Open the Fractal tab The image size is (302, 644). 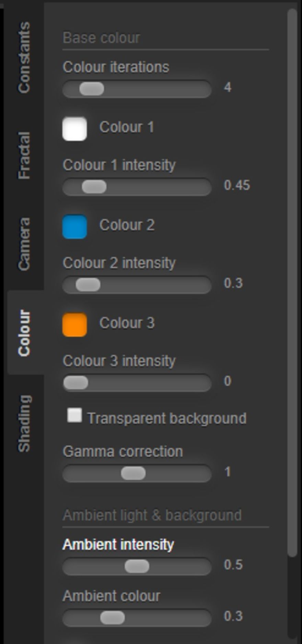coord(24,155)
